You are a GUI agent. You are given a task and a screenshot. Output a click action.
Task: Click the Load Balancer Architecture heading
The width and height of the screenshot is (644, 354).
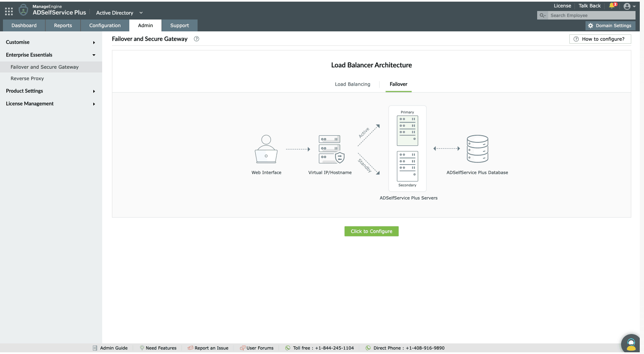pyautogui.click(x=371, y=65)
